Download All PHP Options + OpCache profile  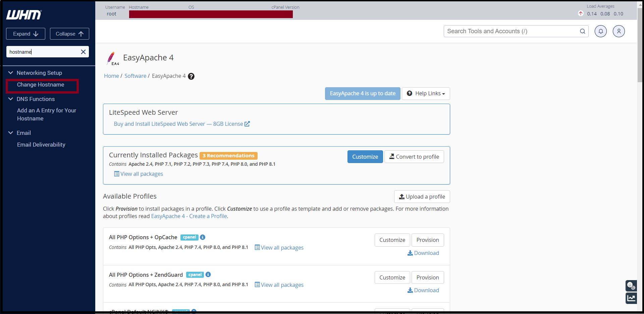pos(423,253)
